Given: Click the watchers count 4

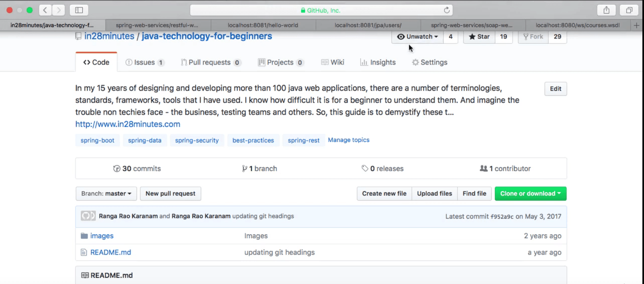Looking at the screenshot, I should pos(451,37).
